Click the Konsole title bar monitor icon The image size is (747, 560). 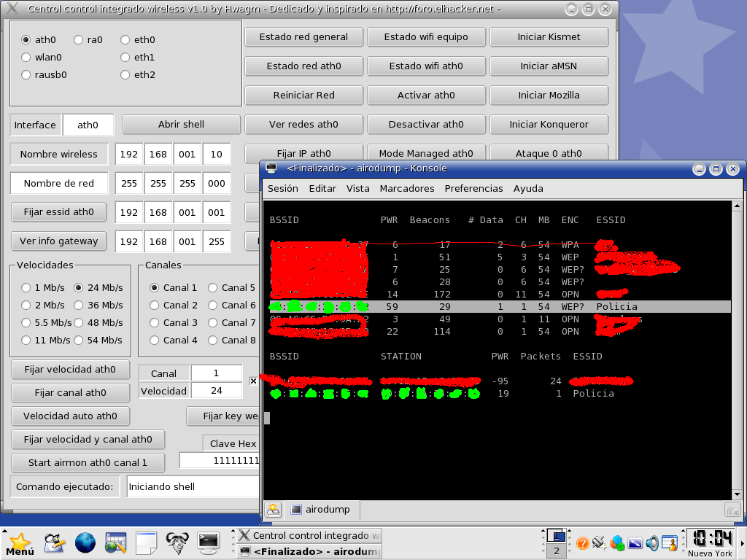pyautogui.click(x=271, y=168)
